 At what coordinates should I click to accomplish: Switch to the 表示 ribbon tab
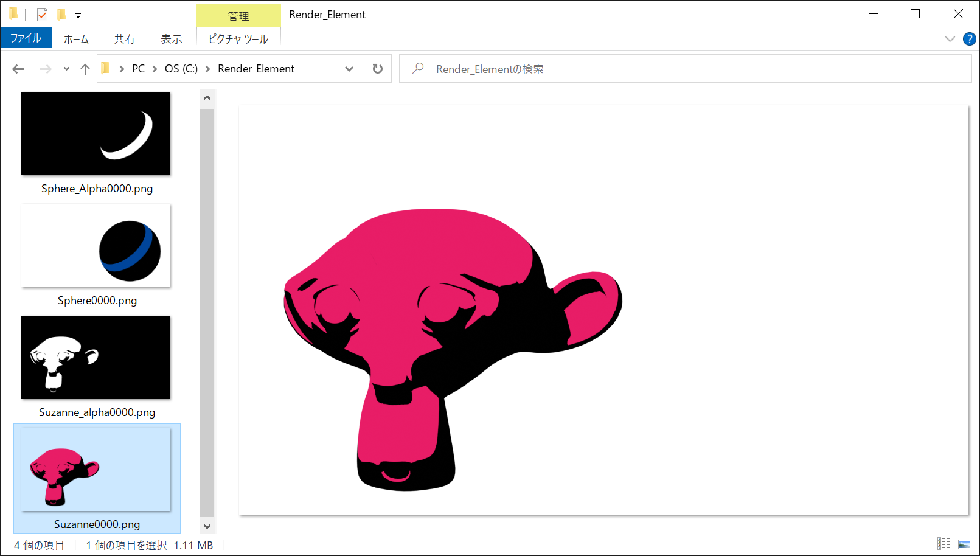[x=172, y=39]
